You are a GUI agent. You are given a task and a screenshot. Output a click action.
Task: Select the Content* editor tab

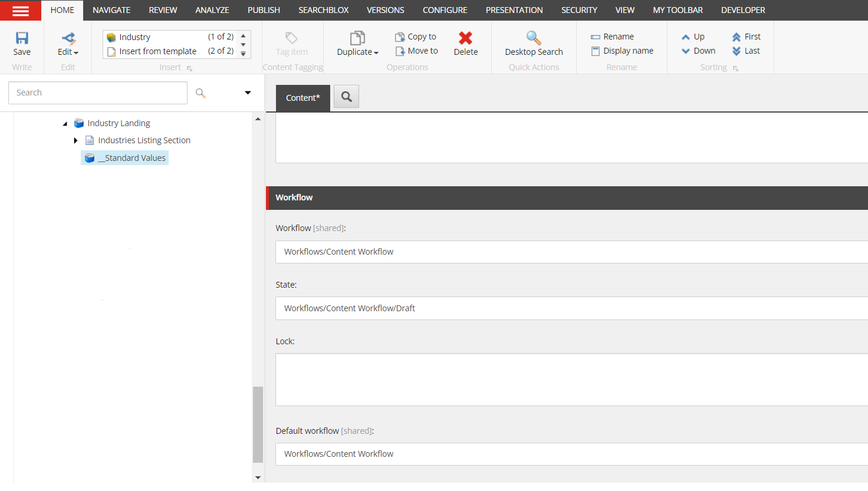pyautogui.click(x=303, y=98)
